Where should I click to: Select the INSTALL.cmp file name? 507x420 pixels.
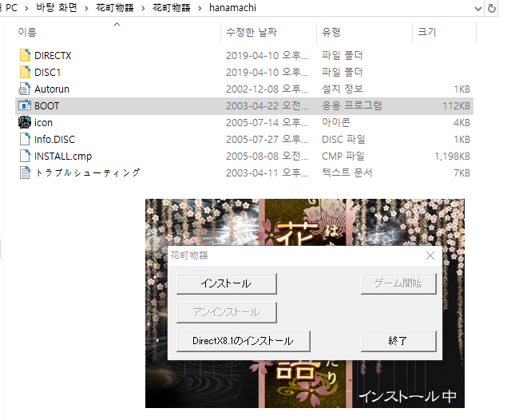[x=63, y=157]
